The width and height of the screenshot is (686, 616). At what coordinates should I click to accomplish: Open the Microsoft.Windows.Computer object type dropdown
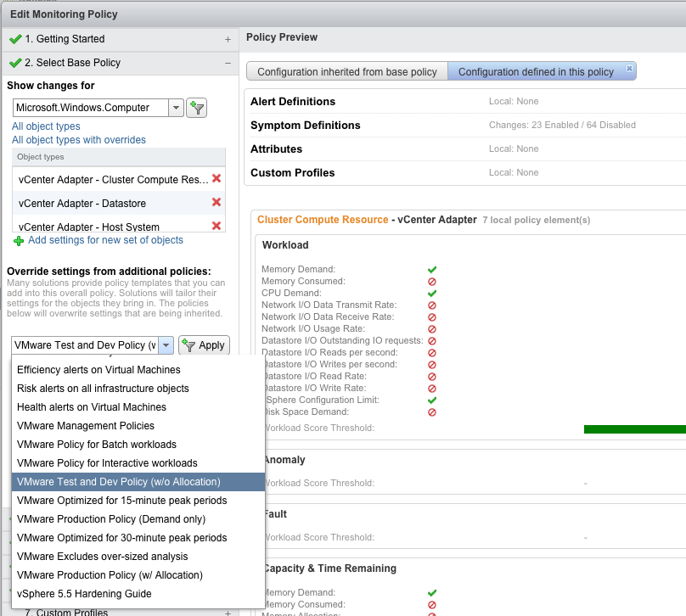[x=175, y=108]
